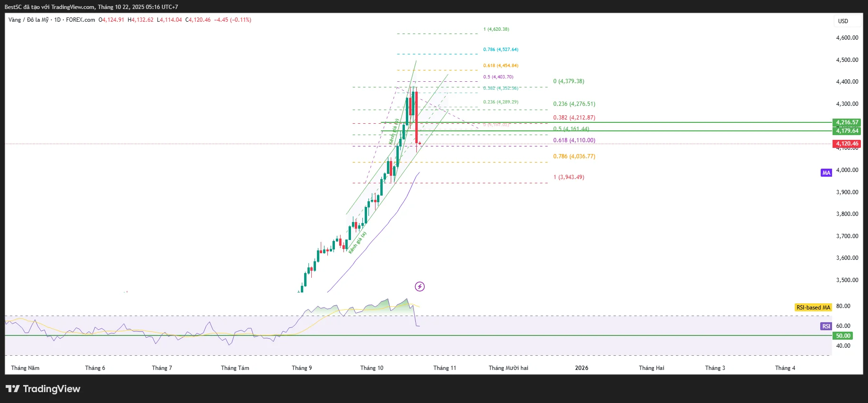Select the green 4,179.64 price tag
The width and height of the screenshot is (868, 403).
pyautogui.click(x=847, y=131)
